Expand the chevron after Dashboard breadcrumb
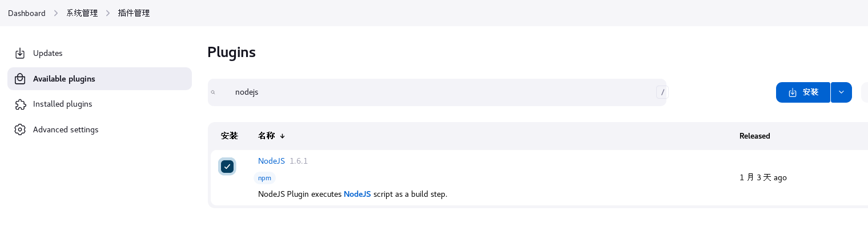Screen dimensions: 868x239 56,13
